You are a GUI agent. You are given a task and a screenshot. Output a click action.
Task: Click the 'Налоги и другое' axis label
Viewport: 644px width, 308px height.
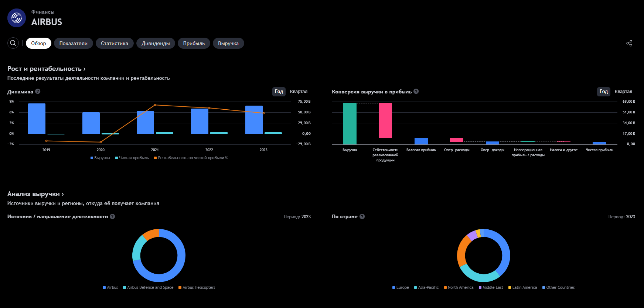(x=563, y=150)
